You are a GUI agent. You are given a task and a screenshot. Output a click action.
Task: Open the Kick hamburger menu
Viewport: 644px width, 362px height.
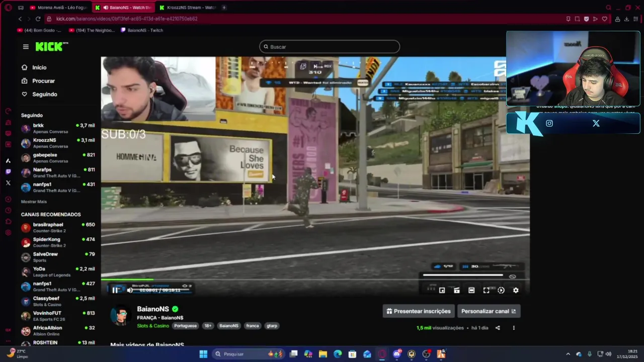click(26, 47)
